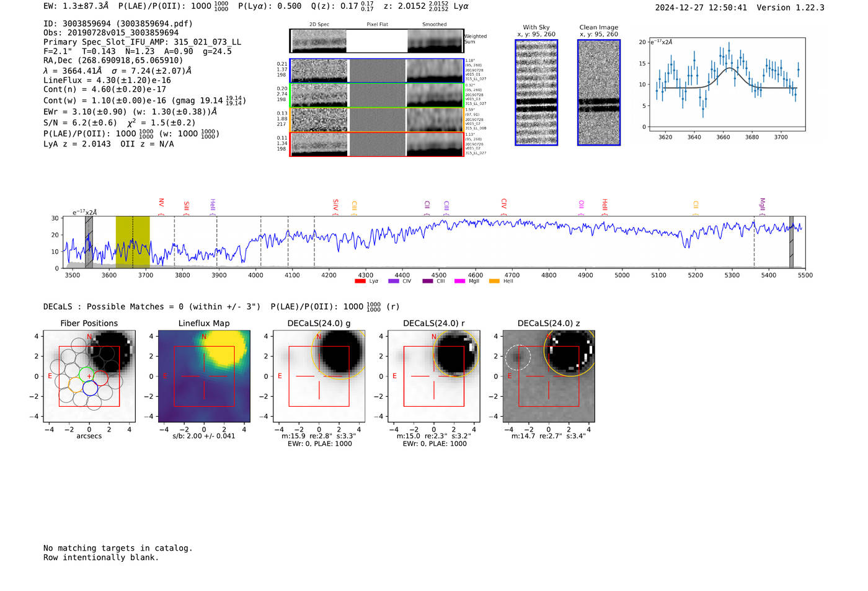The image size is (868, 591).
Task: Open the DECaLS(24.0) z image
Action: coord(548,376)
